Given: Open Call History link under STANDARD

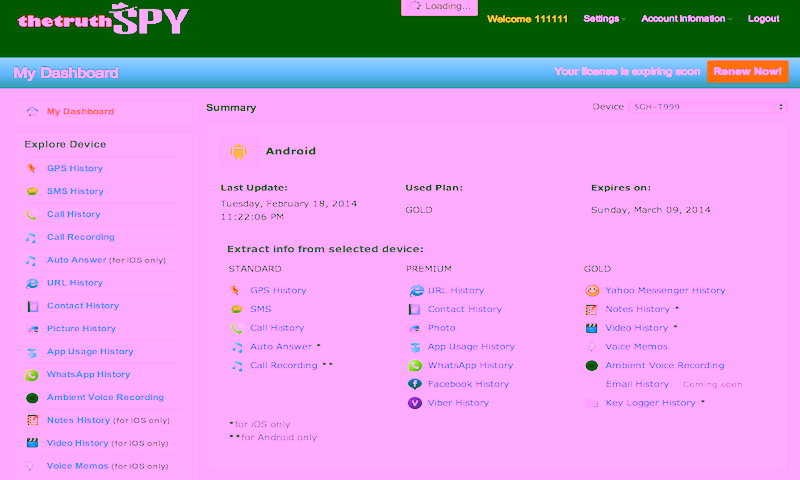Looking at the screenshot, I should click(277, 328).
